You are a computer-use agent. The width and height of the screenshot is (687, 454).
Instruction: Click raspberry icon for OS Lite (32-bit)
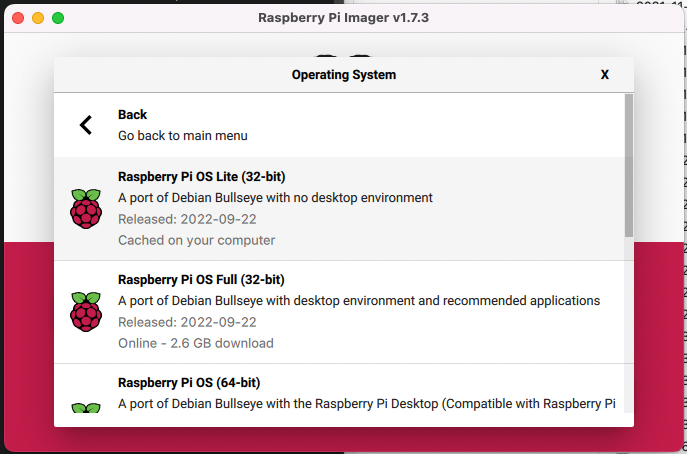86,209
